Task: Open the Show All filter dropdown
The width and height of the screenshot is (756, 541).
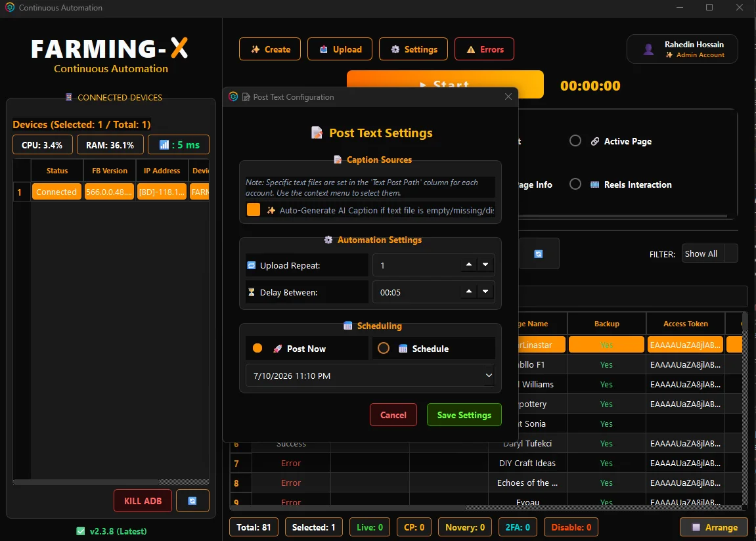Action: [x=710, y=254]
